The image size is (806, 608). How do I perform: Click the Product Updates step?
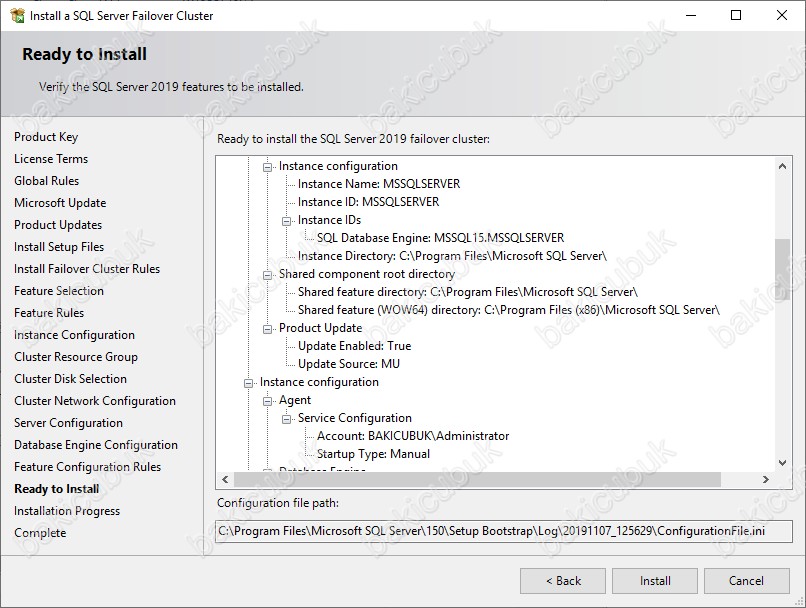click(x=58, y=225)
